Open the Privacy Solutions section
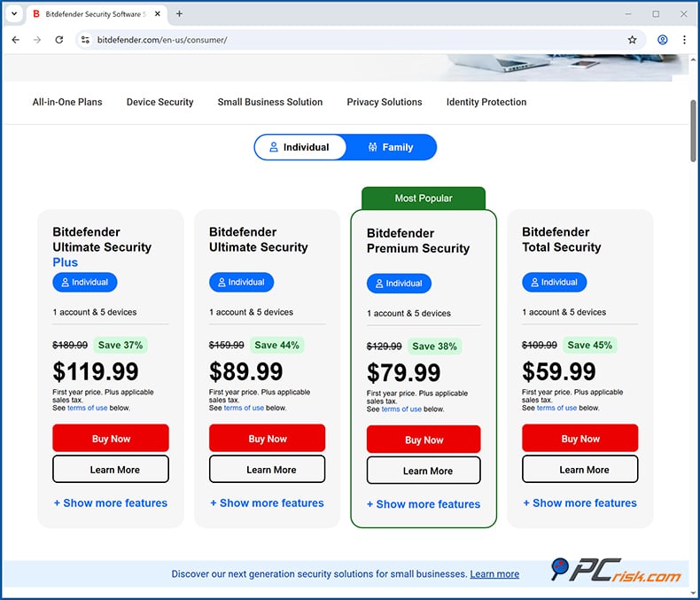 [x=385, y=102]
